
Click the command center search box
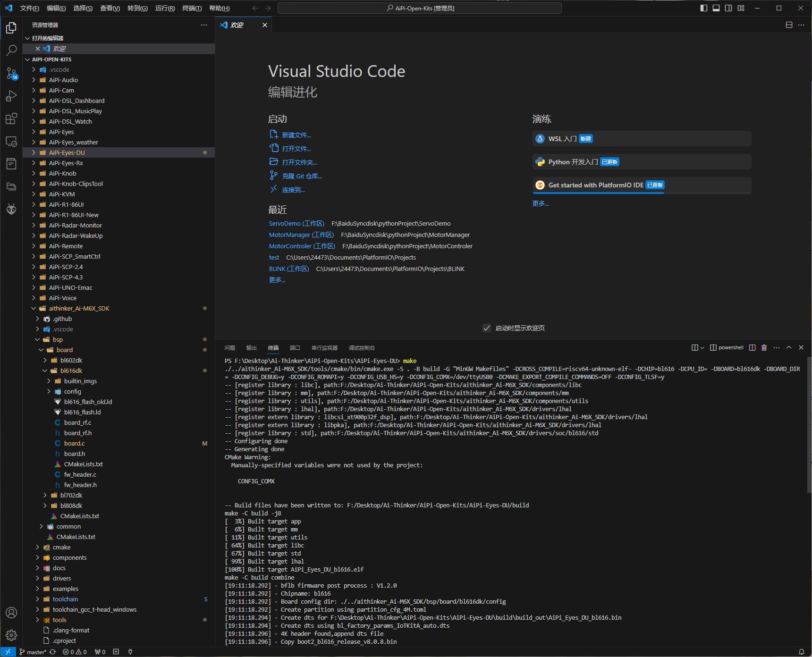(420, 8)
